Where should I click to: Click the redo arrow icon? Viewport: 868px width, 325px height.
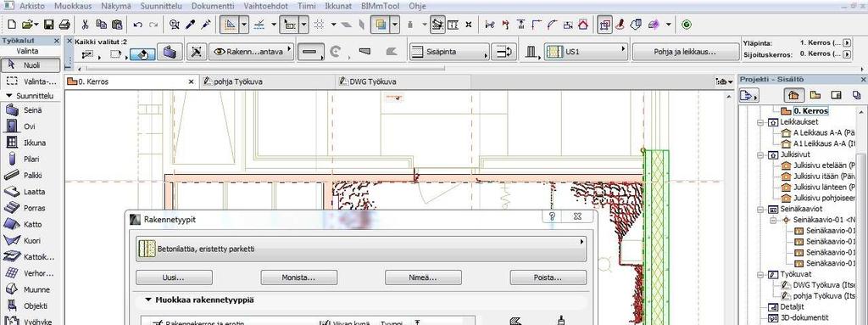coord(153,25)
